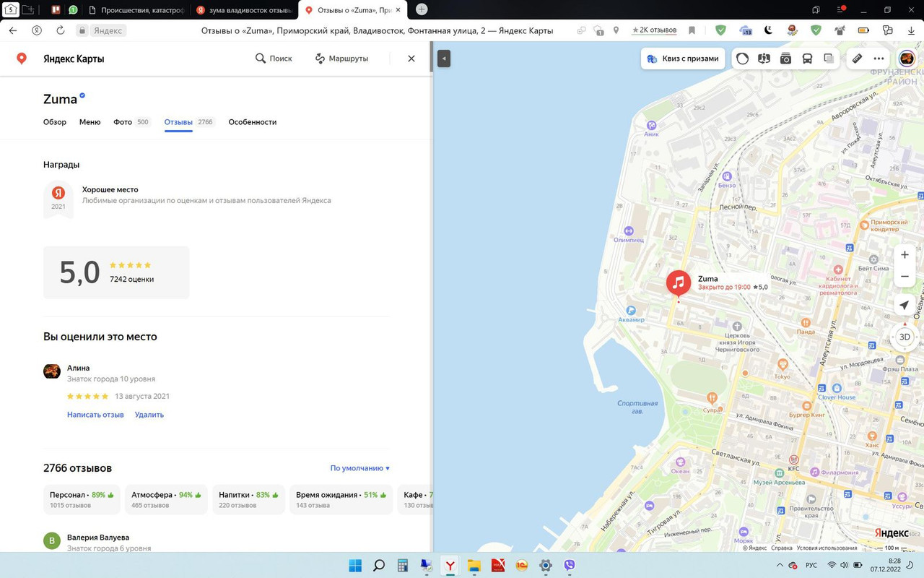Zoom out the map with minus button
Image resolution: width=924 pixels, height=578 pixels.
905,277
